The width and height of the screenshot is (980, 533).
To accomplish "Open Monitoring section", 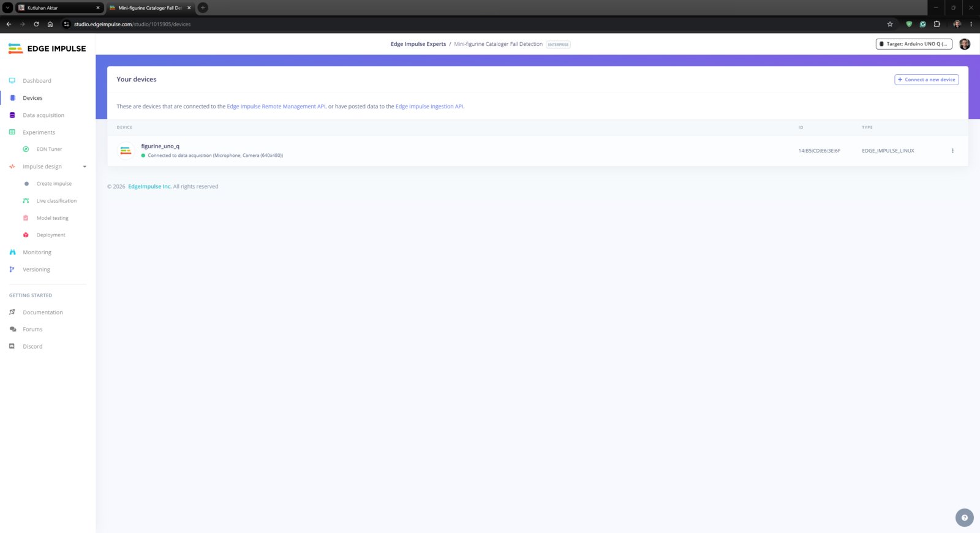I will click(37, 252).
